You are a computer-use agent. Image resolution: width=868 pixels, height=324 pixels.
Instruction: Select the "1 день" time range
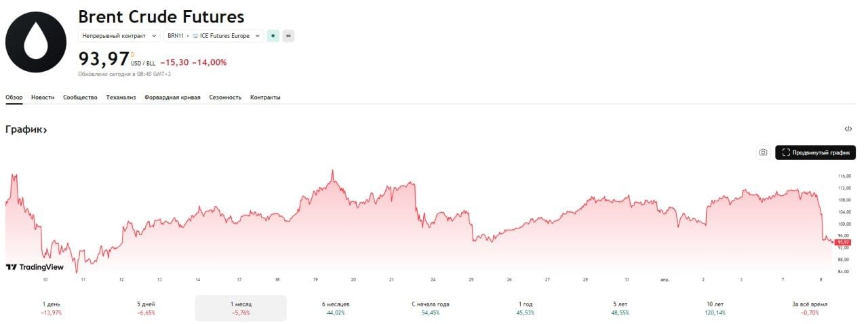coord(52,308)
